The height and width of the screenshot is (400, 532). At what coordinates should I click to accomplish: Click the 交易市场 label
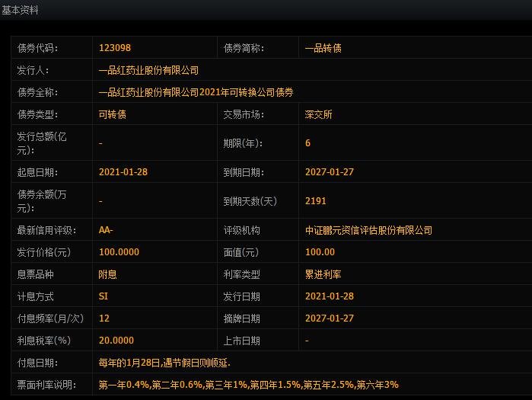point(244,114)
